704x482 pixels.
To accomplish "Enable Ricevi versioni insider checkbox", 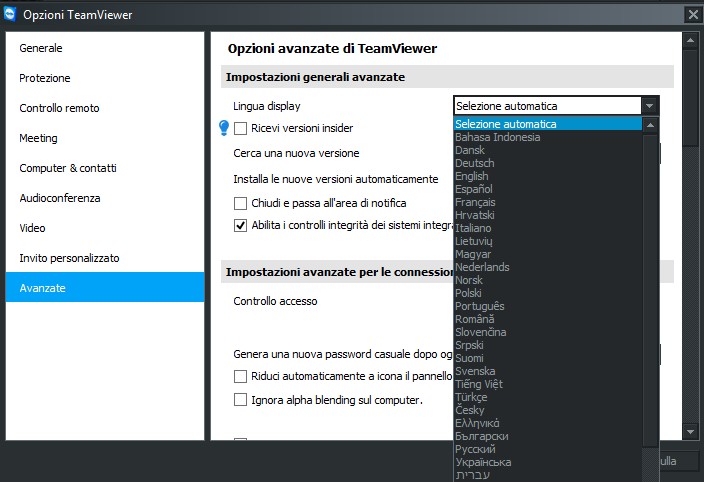I will pos(241,128).
